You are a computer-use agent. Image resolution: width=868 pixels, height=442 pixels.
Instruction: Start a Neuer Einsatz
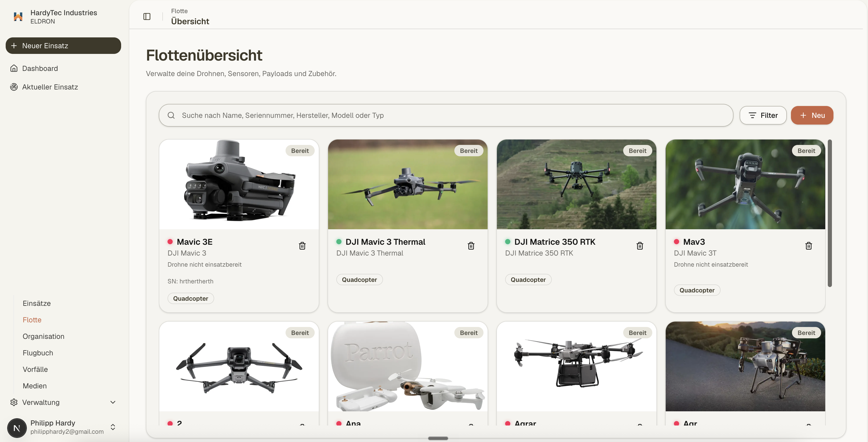coord(63,45)
